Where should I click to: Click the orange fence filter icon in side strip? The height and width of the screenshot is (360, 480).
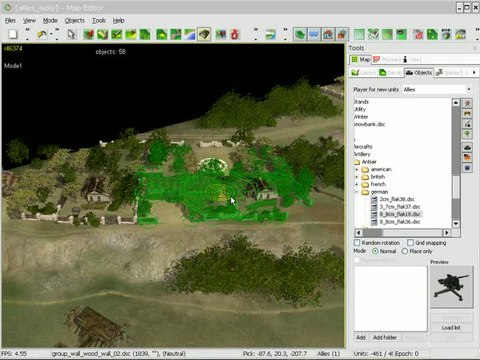click(x=467, y=114)
